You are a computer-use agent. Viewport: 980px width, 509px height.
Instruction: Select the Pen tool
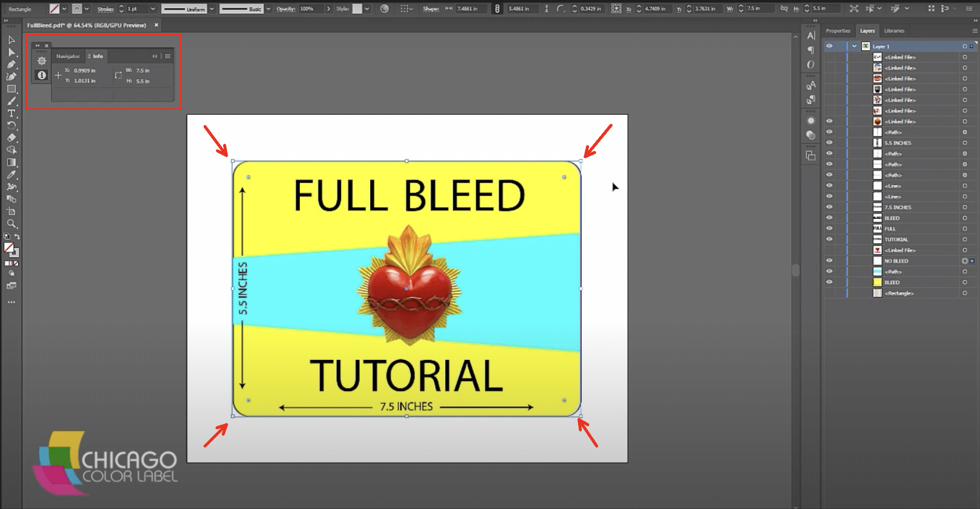pos(11,64)
